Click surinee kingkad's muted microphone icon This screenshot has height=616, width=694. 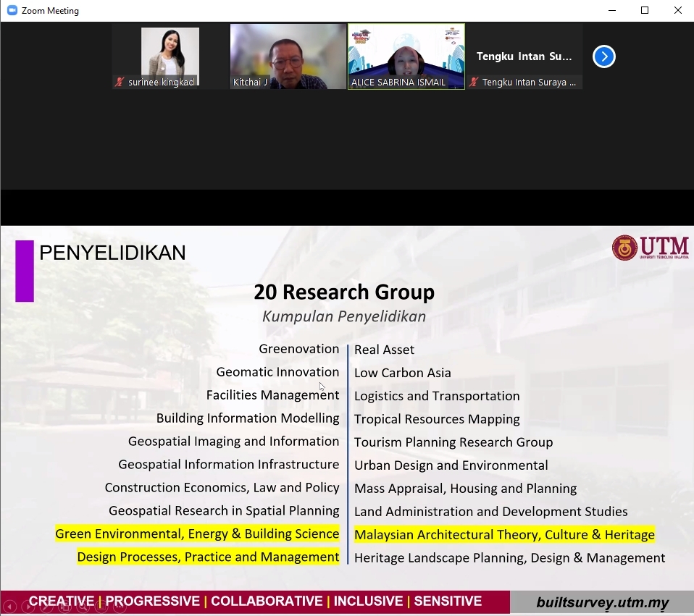click(120, 83)
